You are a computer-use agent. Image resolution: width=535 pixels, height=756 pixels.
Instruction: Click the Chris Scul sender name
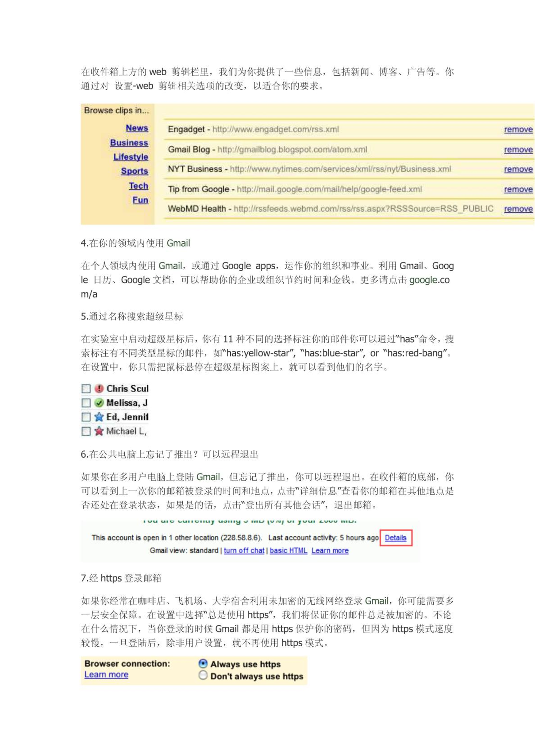128,389
